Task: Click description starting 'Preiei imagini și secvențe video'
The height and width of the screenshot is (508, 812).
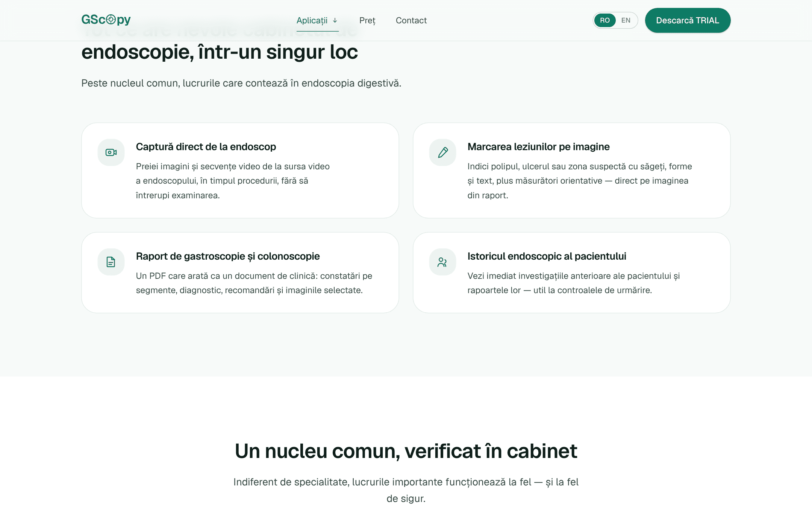Action: click(233, 181)
